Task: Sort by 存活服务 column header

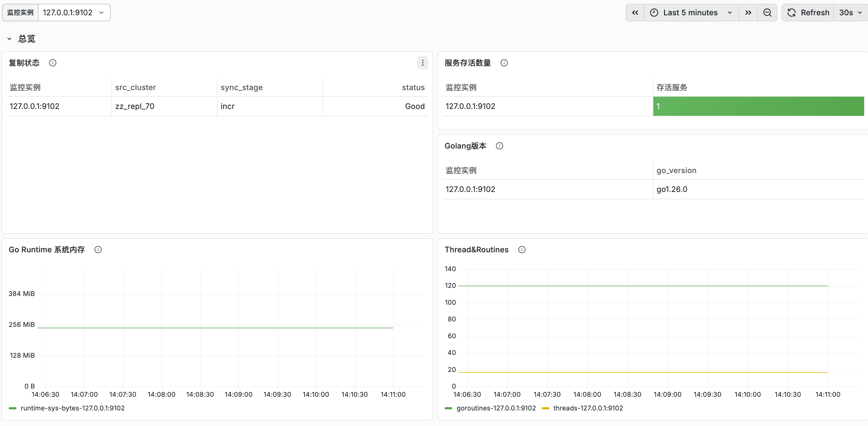Action: tap(672, 87)
